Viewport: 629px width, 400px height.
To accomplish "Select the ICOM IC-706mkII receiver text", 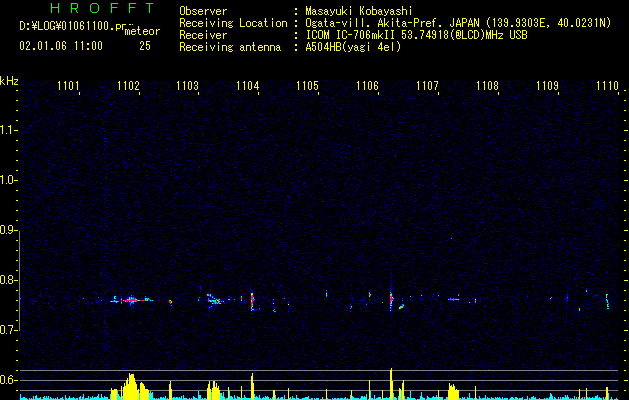I will (351, 35).
